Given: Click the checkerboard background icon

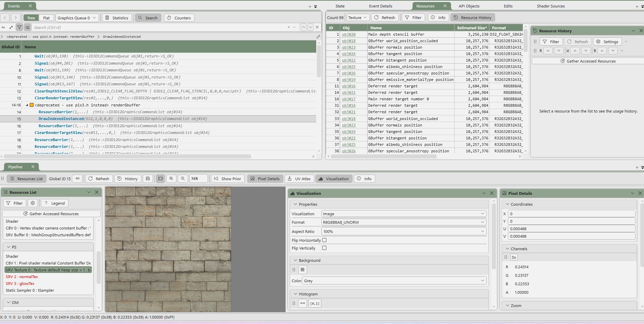Looking at the screenshot, I should (x=303, y=270).
